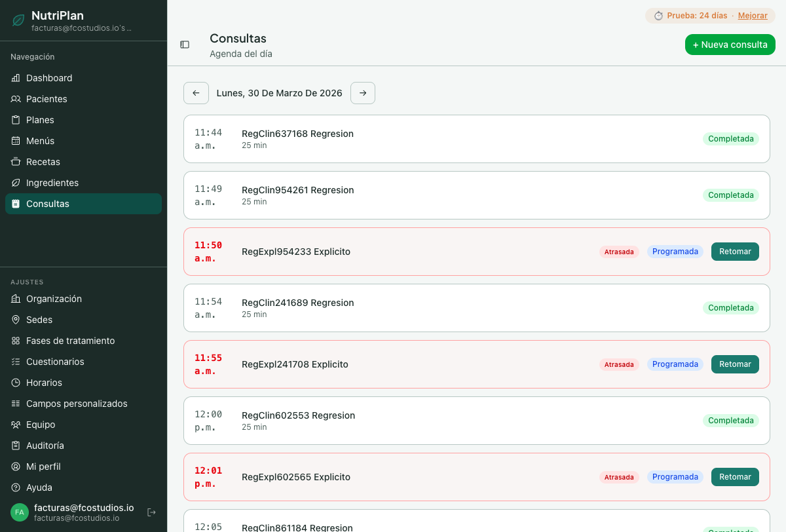Open the Menús navigation item

click(40, 141)
